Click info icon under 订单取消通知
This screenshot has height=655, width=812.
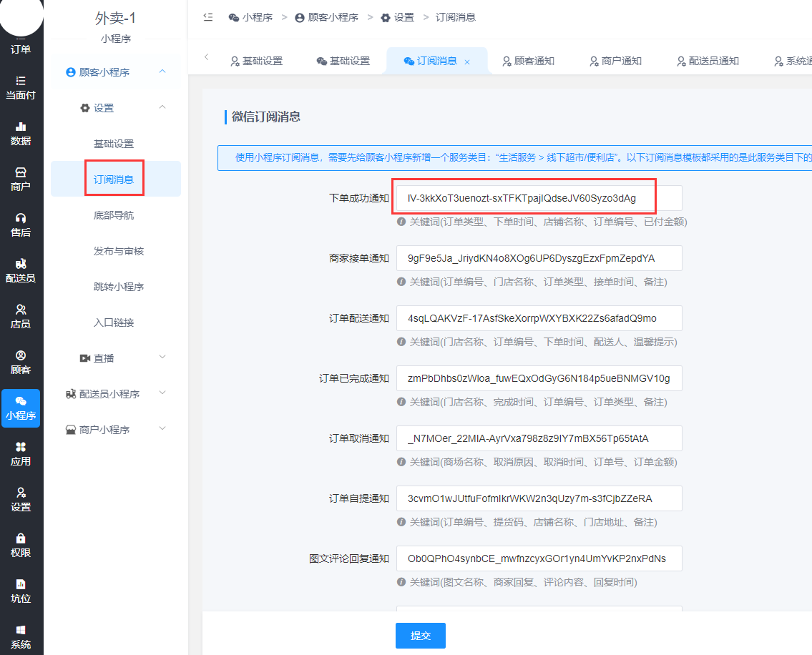click(401, 462)
